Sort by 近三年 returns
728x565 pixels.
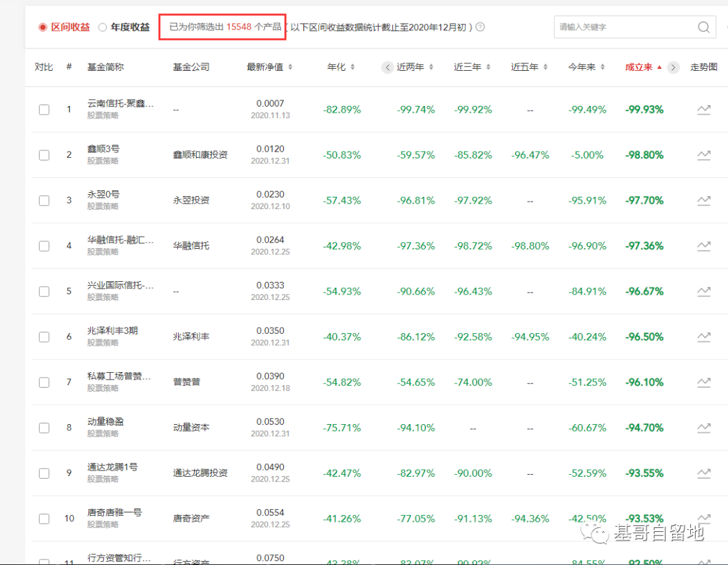tap(472, 67)
